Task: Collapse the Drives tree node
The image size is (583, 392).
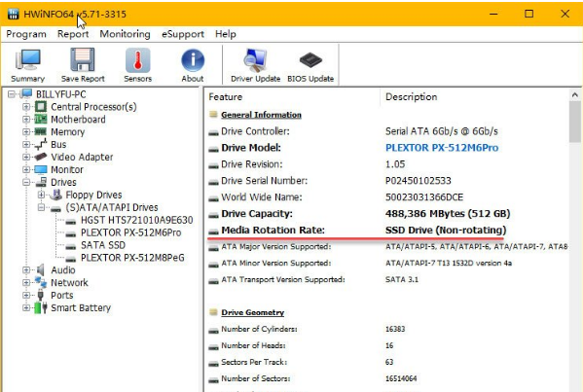Action: 25,183
